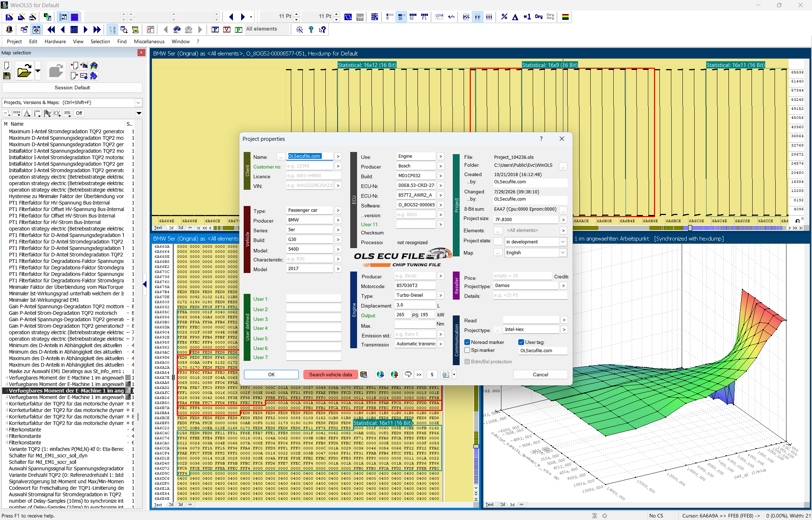Open the Window menu
This screenshot has height=520, width=812.
[x=180, y=41]
